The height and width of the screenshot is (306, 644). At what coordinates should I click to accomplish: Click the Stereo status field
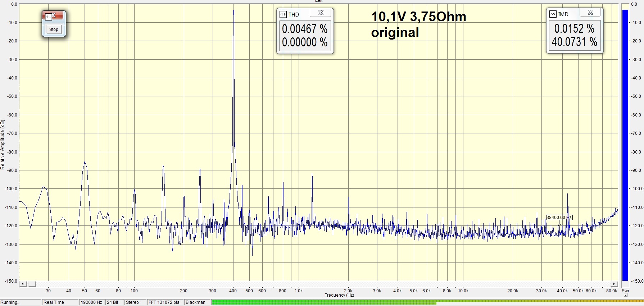[135, 302]
